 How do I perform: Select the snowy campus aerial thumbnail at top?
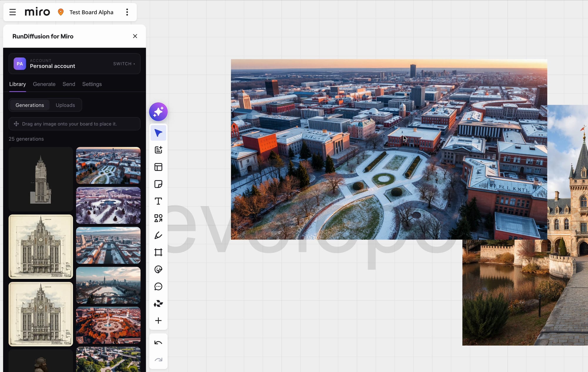(108, 166)
